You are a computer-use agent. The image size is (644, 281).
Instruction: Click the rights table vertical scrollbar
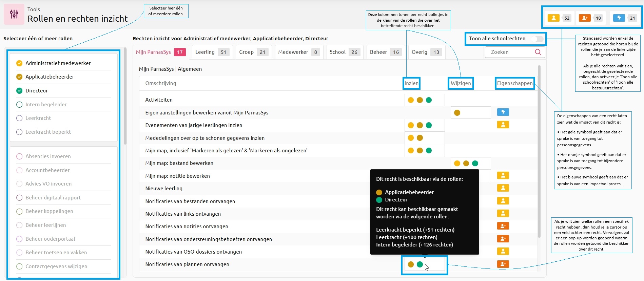point(539,151)
